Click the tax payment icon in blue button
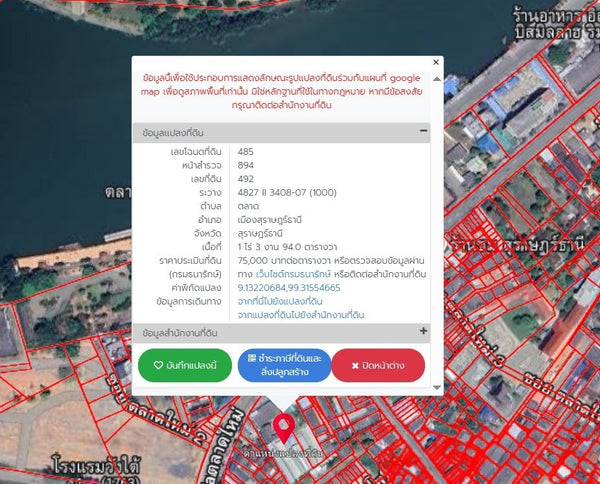Viewport: 600px width, 484px height. [251, 359]
